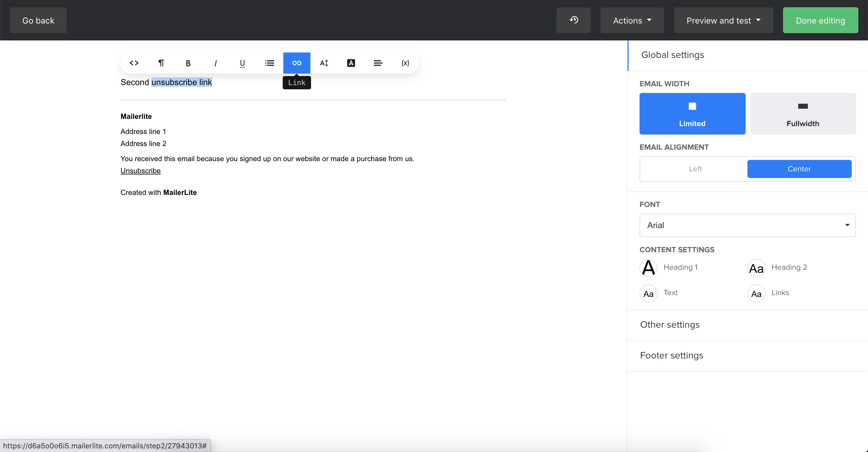868x452 pixels.
Task: Open the text alignment options icon
Action: coord(378,63)
